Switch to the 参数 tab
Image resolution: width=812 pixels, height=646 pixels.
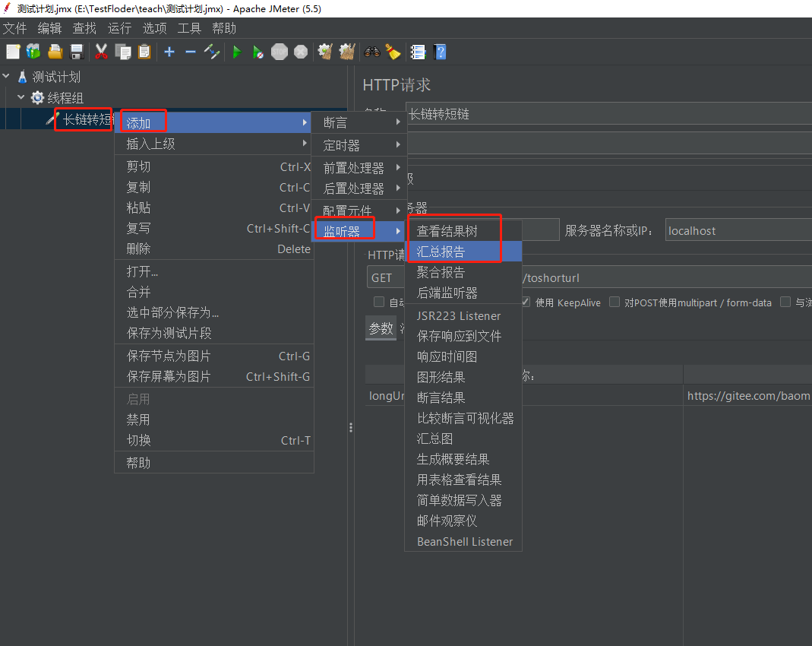coord(381,328)
